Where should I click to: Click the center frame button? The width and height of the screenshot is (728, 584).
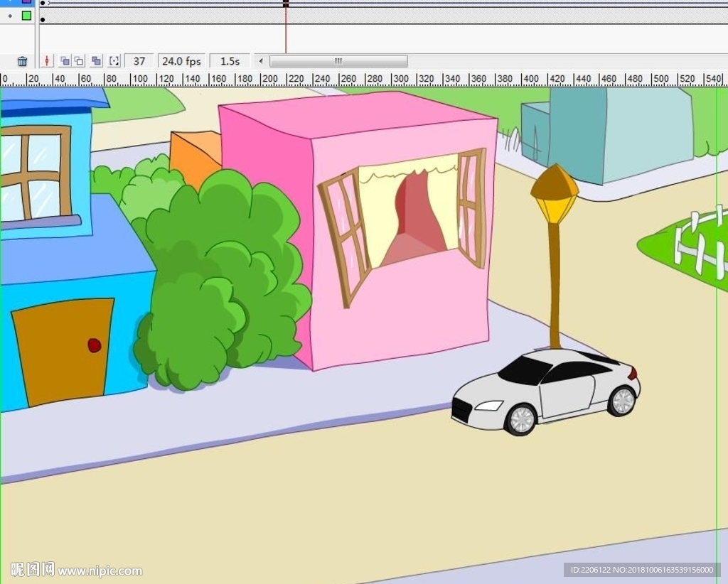(x=47, y=62)
